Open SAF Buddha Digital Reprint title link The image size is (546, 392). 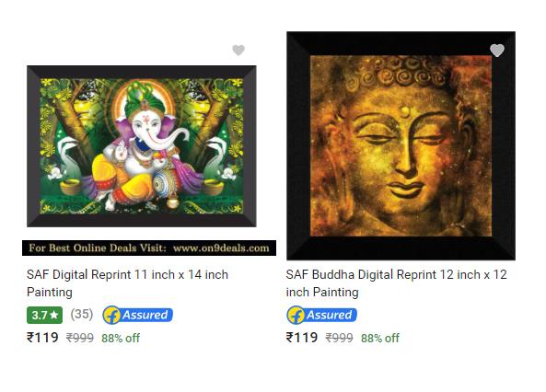tap(396, 283)
